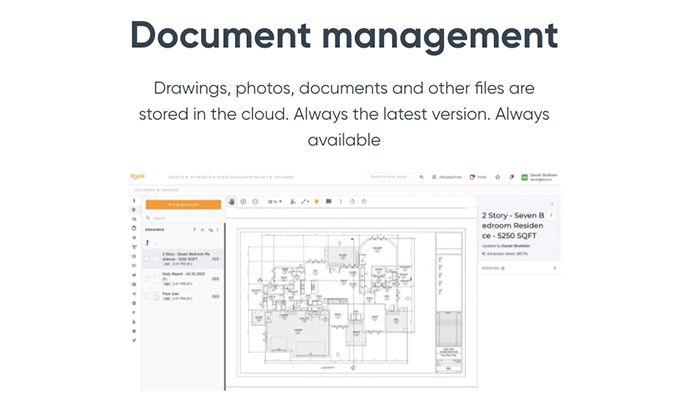Open the zoom percentage dropdown

275,202
